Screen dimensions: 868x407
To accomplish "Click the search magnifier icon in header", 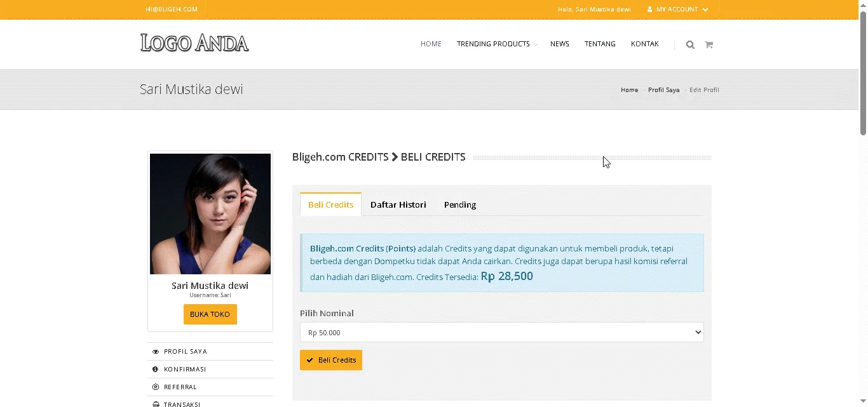I will (690, 44).
